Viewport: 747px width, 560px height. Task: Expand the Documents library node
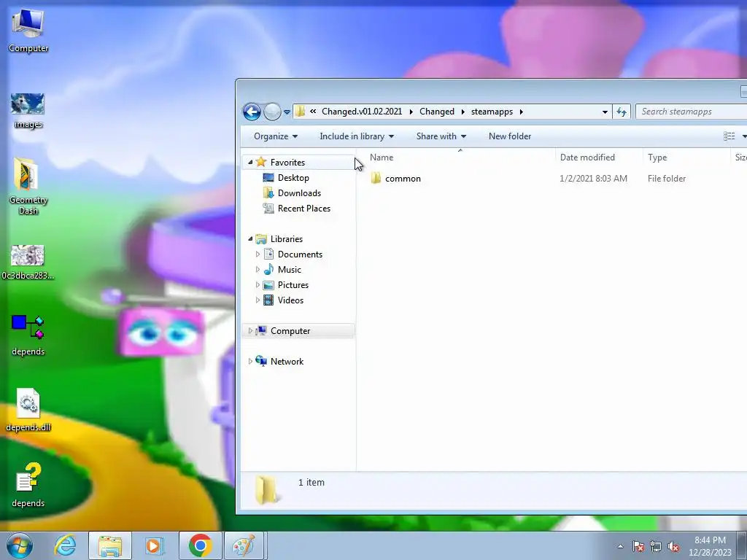click(258, 254)
